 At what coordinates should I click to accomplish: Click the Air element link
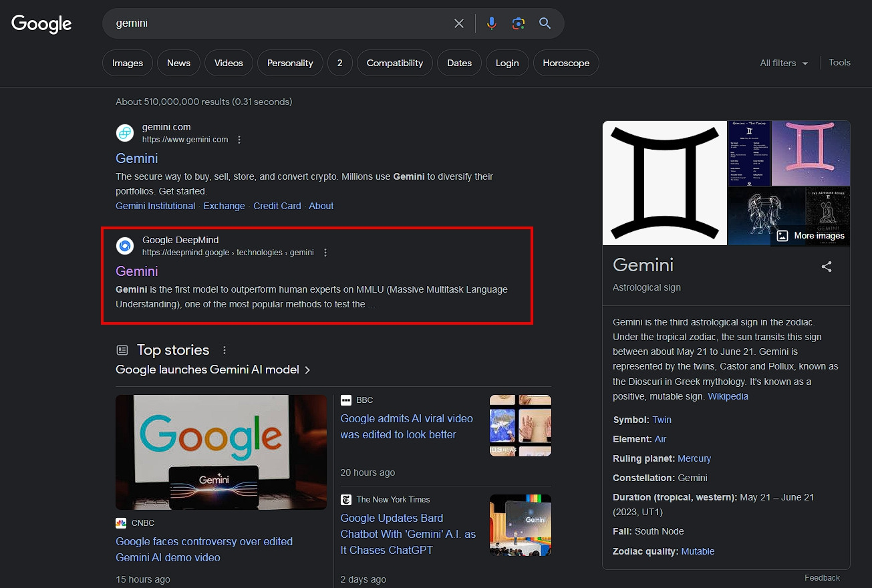(661, 439)
